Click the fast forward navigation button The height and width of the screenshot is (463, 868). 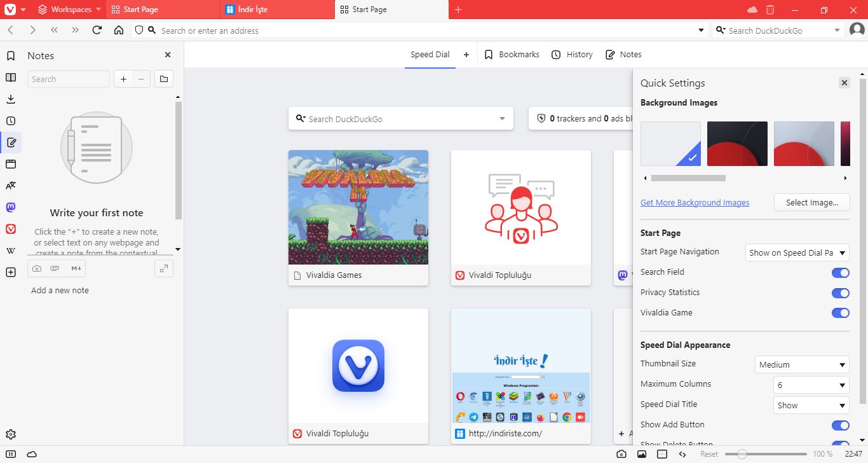(76, 30)
